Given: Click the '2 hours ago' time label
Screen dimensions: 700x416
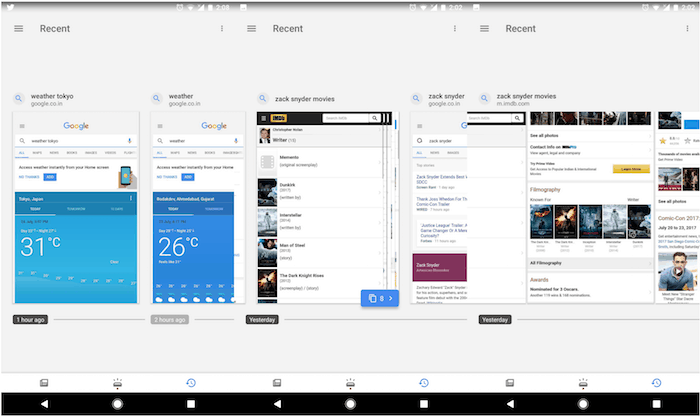Looking at the screenshot, I should point(170,320).
